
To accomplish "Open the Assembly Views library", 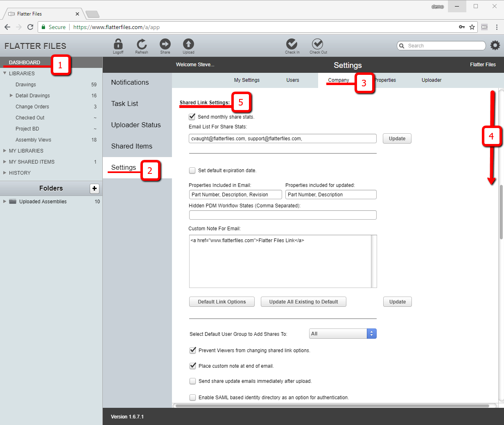I will (33, 139).
